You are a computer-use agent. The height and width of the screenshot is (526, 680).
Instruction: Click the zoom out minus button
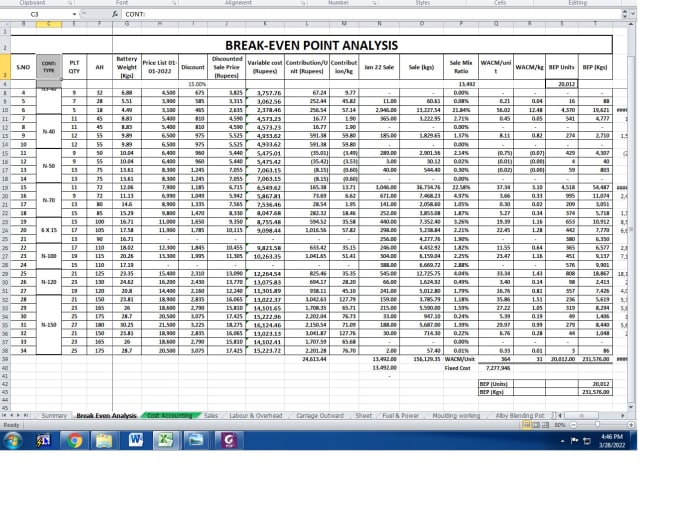(573, 425)
